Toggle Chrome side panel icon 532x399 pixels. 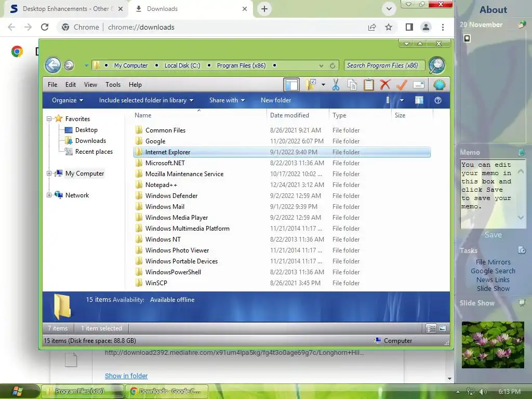tap(409, 27)
